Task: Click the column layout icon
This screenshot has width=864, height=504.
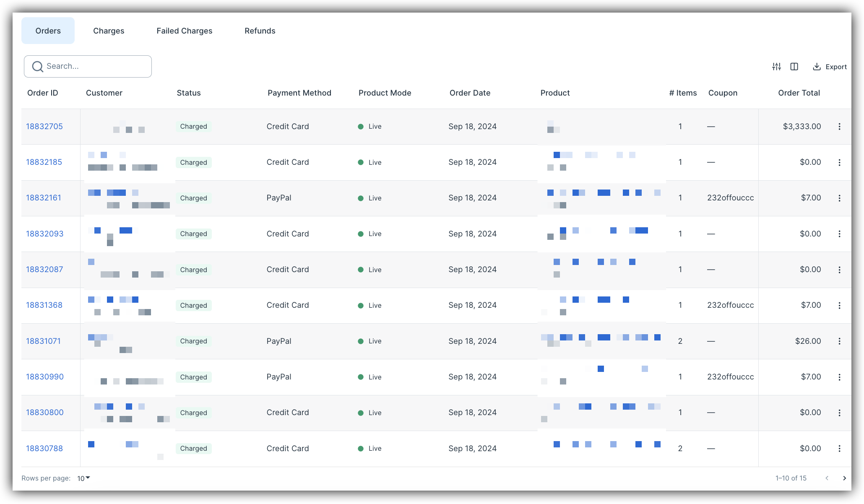Action: (x=794, y=67)
